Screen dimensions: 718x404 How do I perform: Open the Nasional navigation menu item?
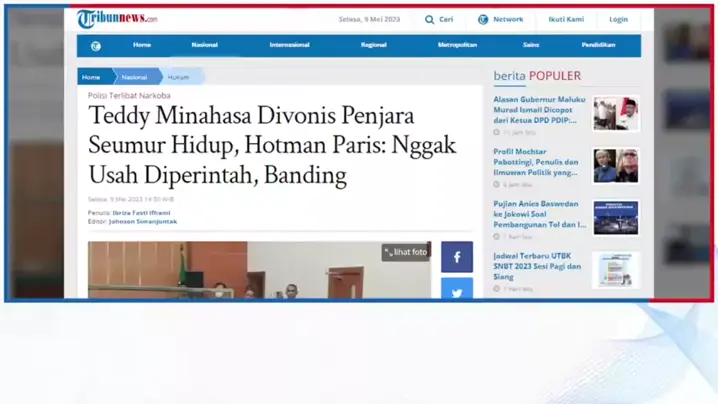click(205, 45)
